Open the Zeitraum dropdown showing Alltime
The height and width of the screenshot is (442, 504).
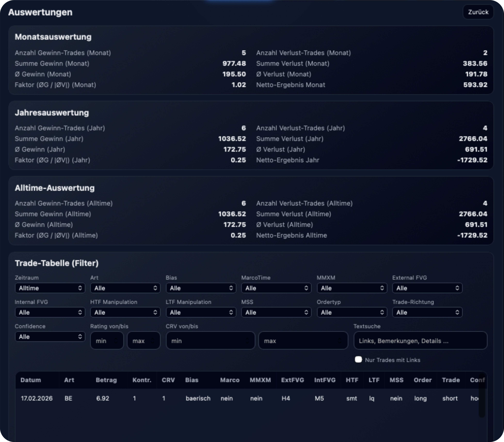pyautogui.click(x=50, y=288)
